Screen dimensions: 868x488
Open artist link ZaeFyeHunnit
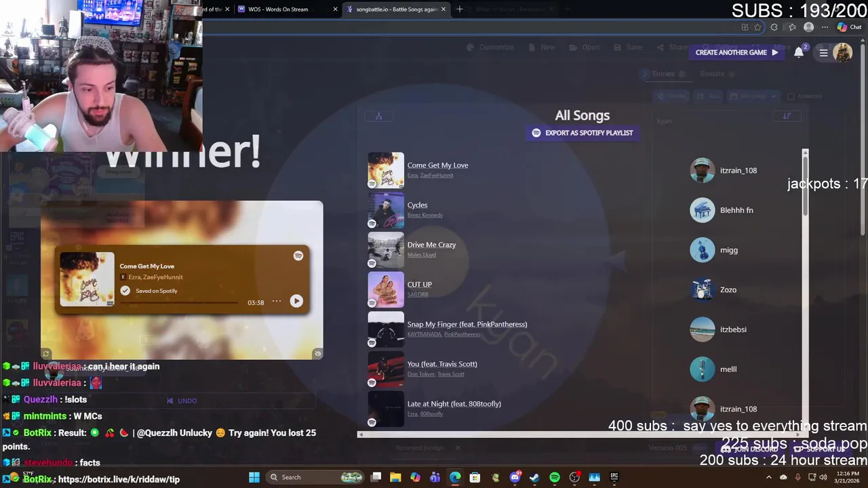pos(437,176)
